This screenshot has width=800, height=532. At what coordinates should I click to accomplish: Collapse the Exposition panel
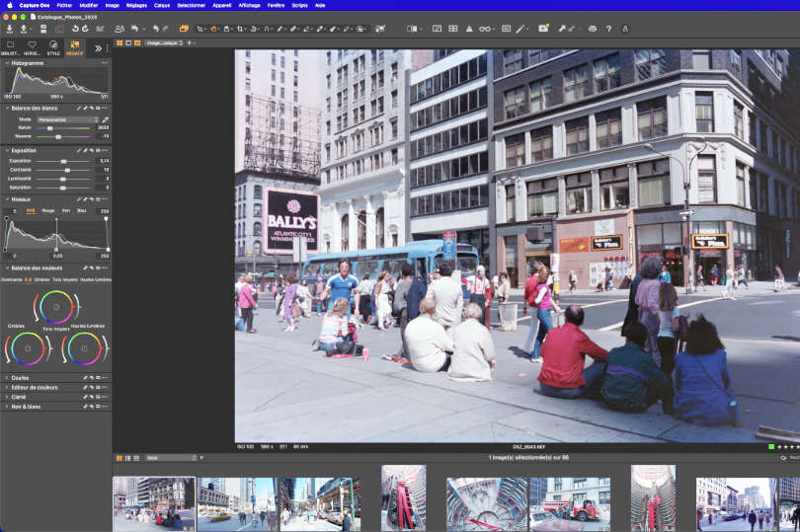tap(7, 150)
